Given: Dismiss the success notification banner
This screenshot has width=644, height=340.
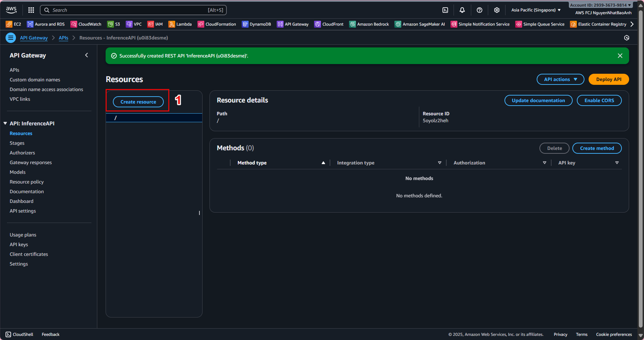Looking at the screenshot, I should click(620, 56).
